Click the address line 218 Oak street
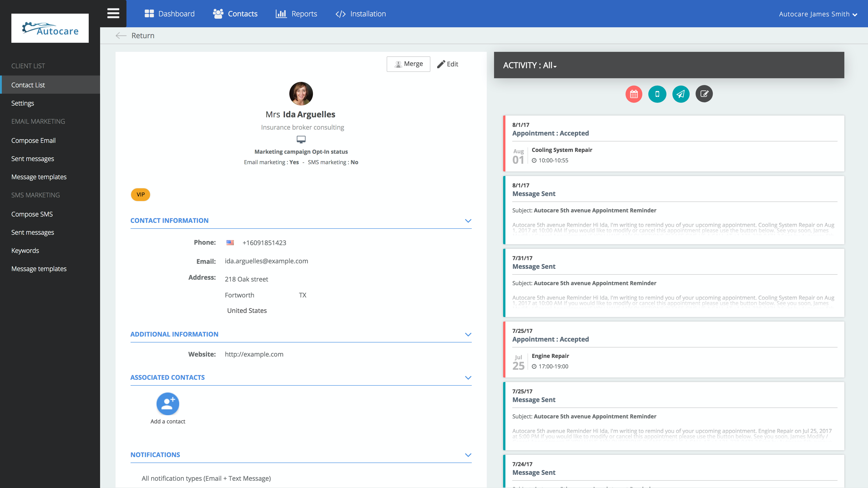The height and width of the screenshot is (488, 868). [x=246, y=279]
